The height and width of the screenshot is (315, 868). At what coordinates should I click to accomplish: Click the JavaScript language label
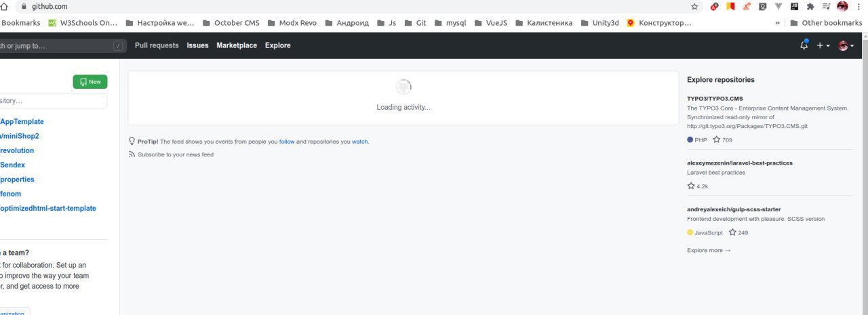click(x=705, y=232)
